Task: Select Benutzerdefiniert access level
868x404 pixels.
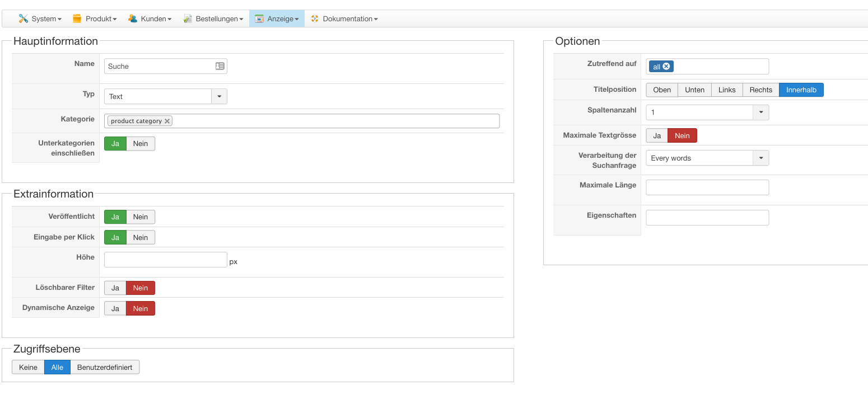Action: click(105, 368)
